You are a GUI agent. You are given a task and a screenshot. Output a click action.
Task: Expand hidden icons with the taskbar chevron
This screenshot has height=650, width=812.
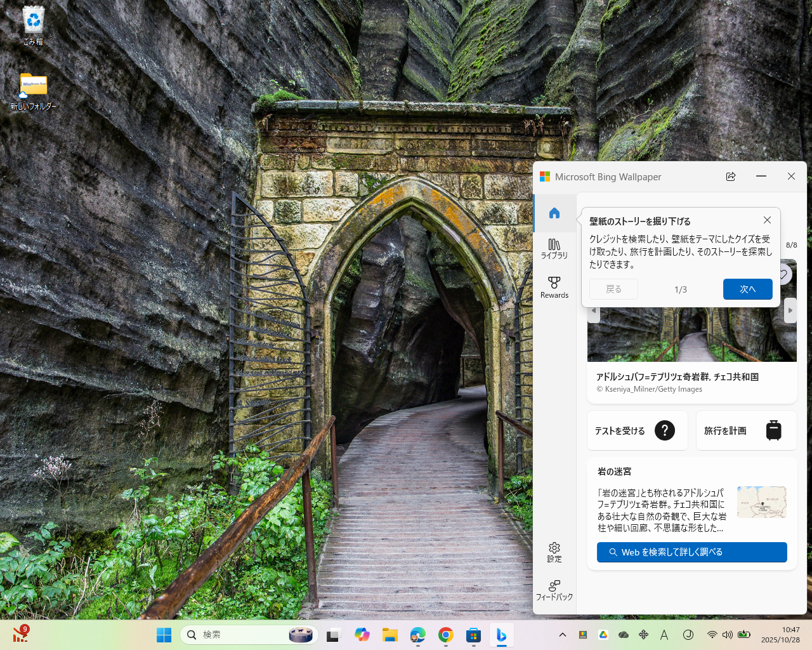[562, 634]
